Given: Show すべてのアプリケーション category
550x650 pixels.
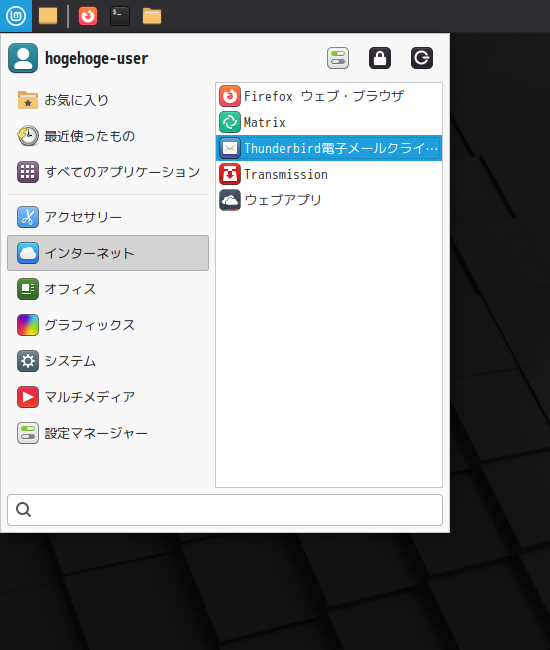Looking at the screenshot, I should click(x=108, y=172).
